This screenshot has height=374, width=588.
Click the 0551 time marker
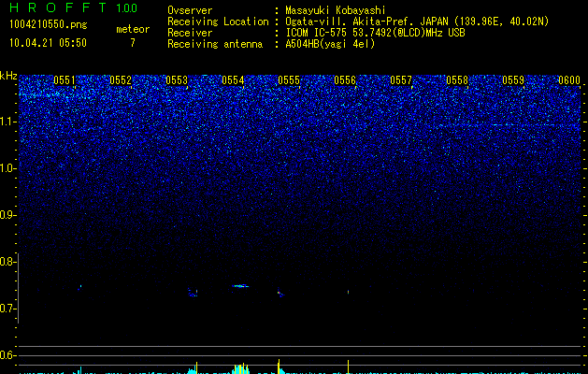click(x=65, y=80)
